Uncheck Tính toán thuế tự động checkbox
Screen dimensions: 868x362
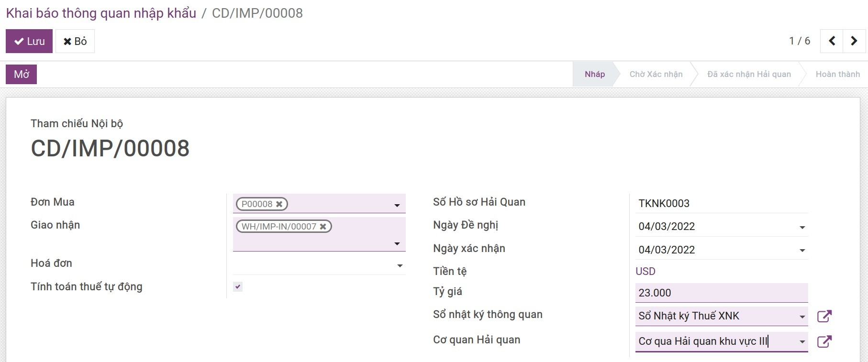[x=238, y=286]
